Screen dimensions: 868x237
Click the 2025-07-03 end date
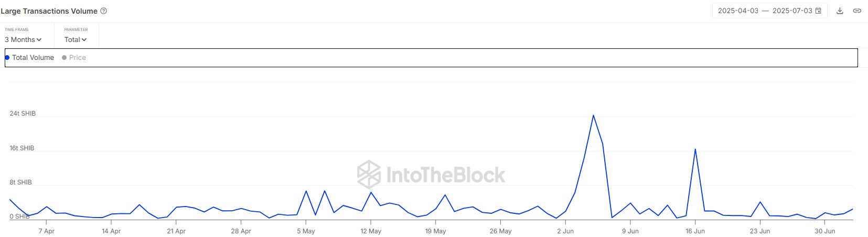(x=792, y=11)
